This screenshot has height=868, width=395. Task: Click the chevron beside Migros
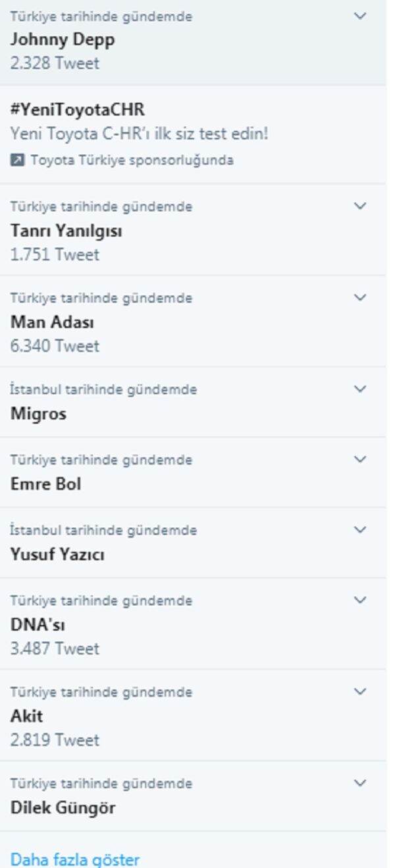[359, 390]
